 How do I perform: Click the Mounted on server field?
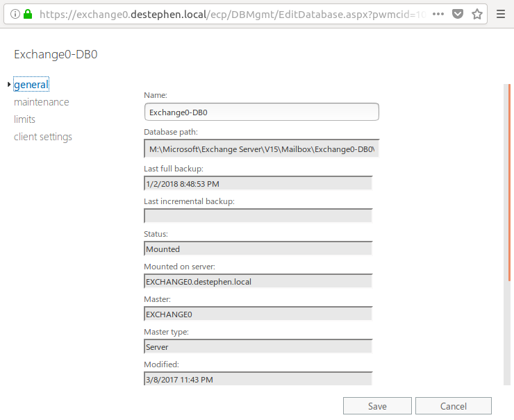[258, 281]
